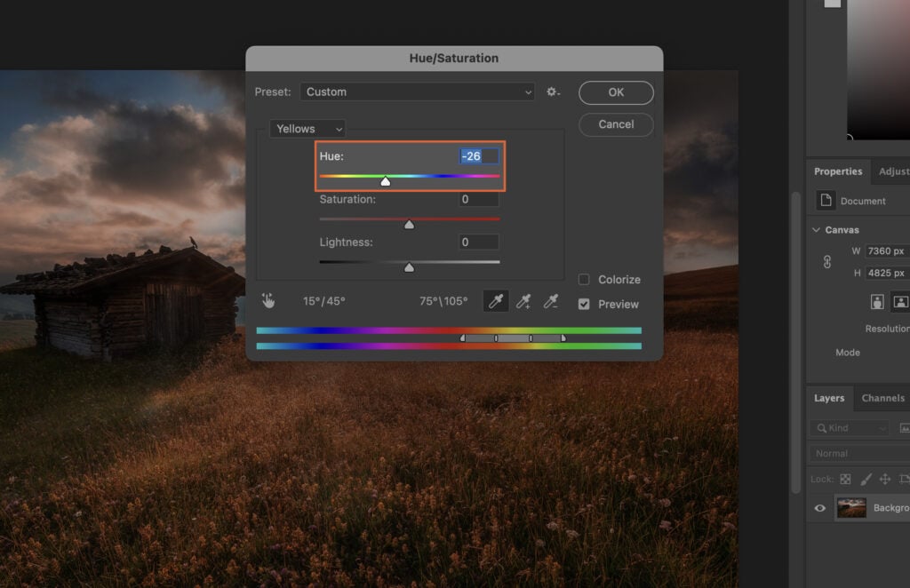Disable the Preview checkbox
The width and height of the screenshot is (910, 588).
click(584, 304)
